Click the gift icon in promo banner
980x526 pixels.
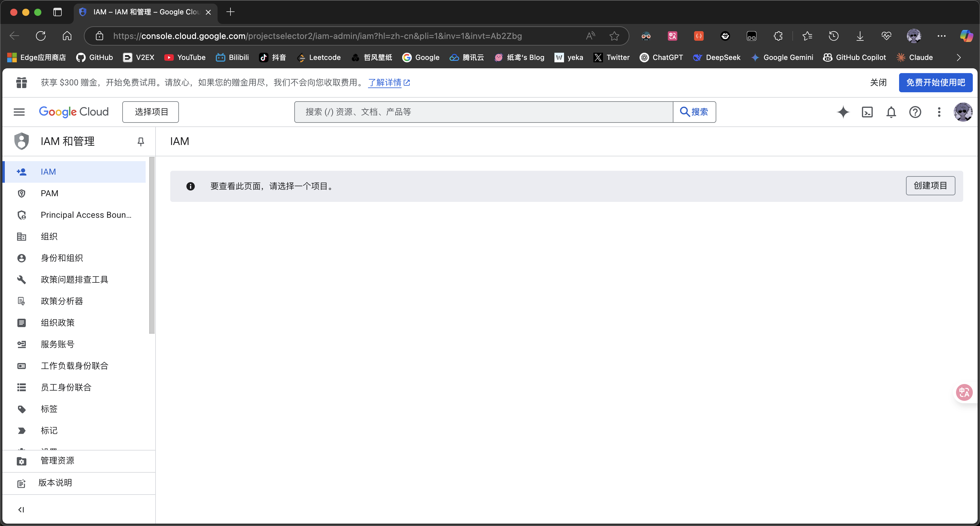coord(22,83)
